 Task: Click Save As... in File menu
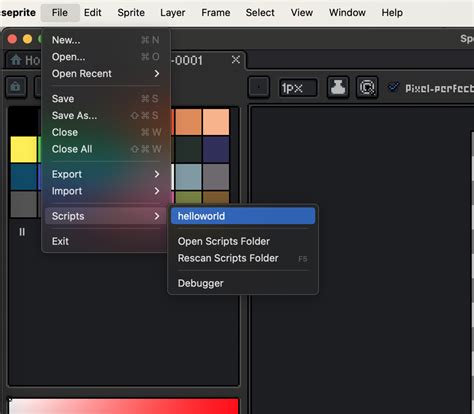[x=106, y=116]
